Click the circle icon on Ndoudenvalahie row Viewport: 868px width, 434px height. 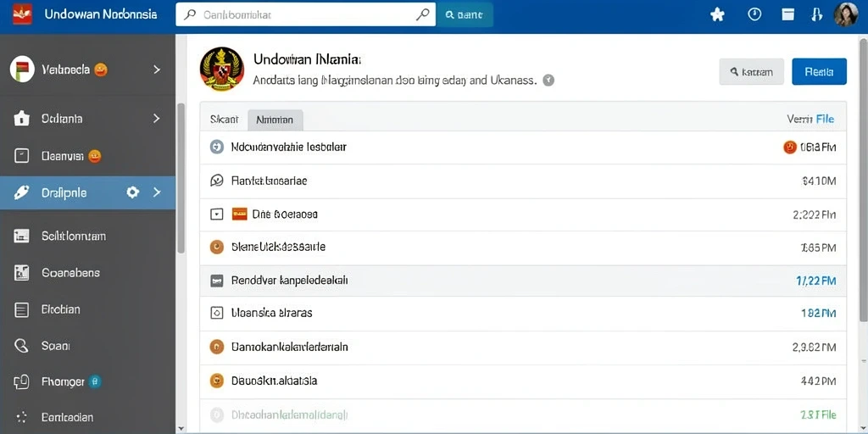[216, 147]
